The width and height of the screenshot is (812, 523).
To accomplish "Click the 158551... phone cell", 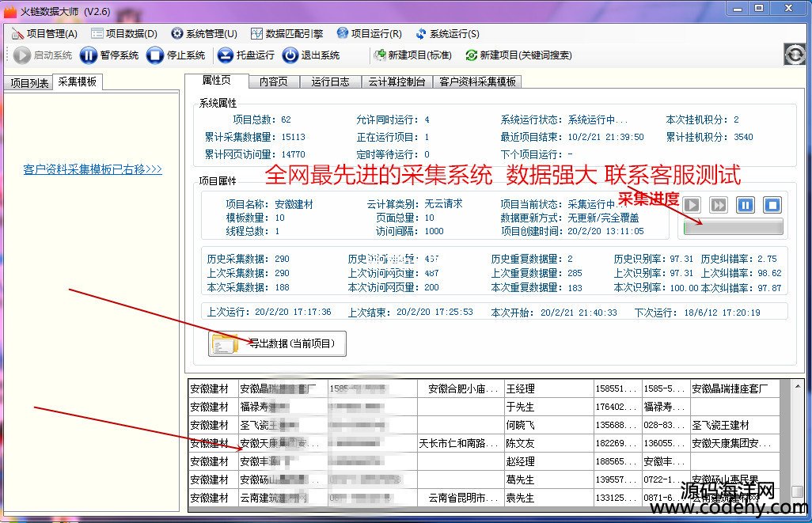I will pos(618,388).
